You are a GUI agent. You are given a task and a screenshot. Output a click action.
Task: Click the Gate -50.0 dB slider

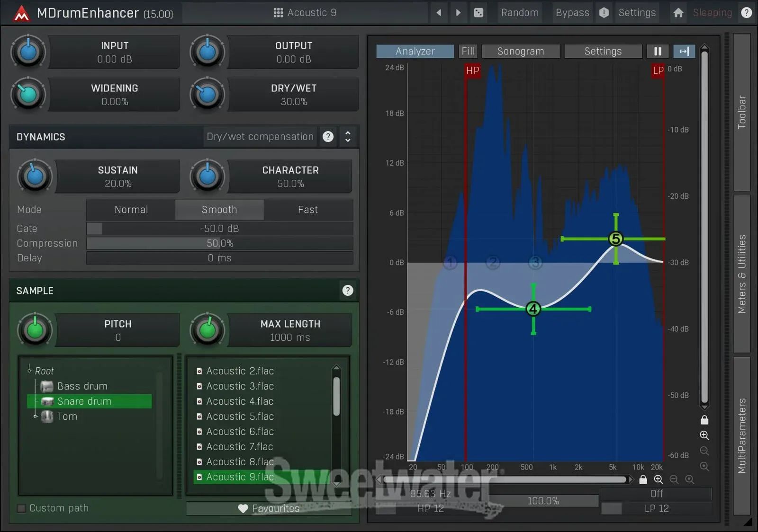(x=219, y=229)
